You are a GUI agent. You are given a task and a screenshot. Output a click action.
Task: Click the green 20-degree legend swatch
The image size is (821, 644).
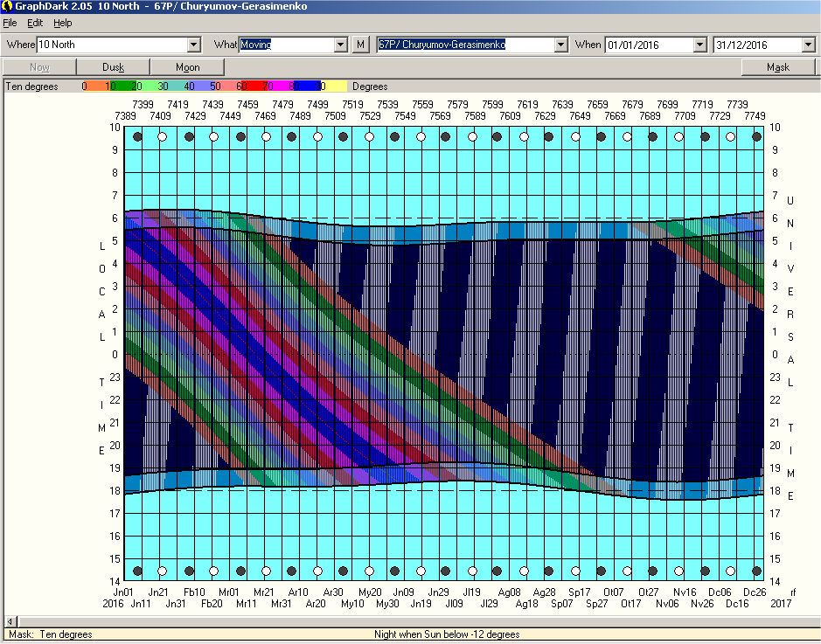[136, 87]
